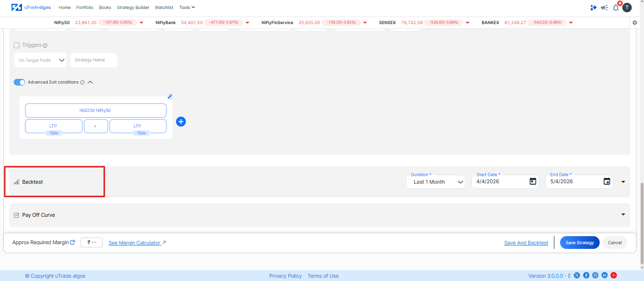Open Privacy Policy link
Screen dimensions: 644x281
(x=285, y=276)
